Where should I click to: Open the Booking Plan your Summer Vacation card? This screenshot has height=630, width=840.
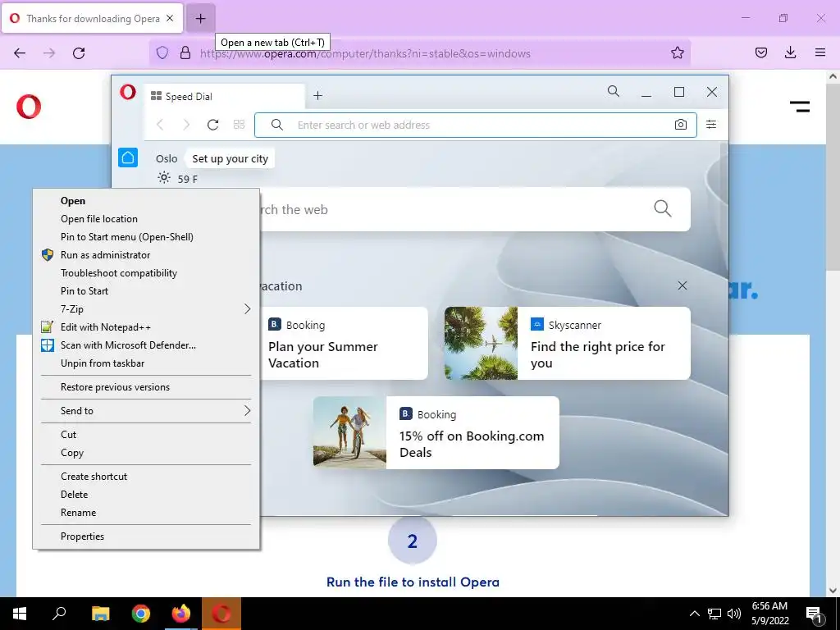click(x=344, y=344)
